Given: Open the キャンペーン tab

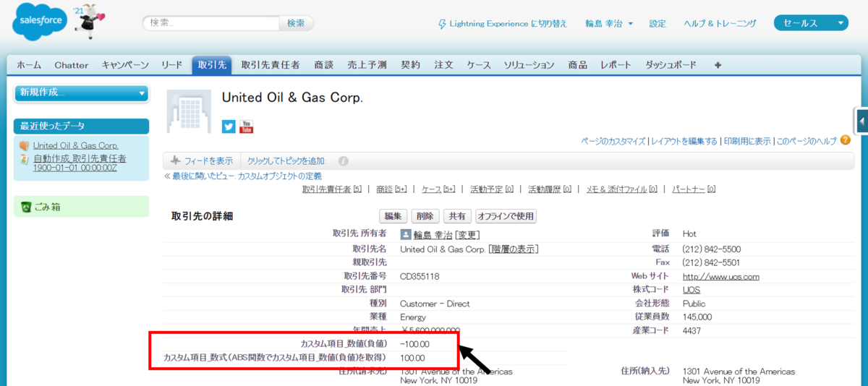Looking at the screenshot, I should click(125, 65).
